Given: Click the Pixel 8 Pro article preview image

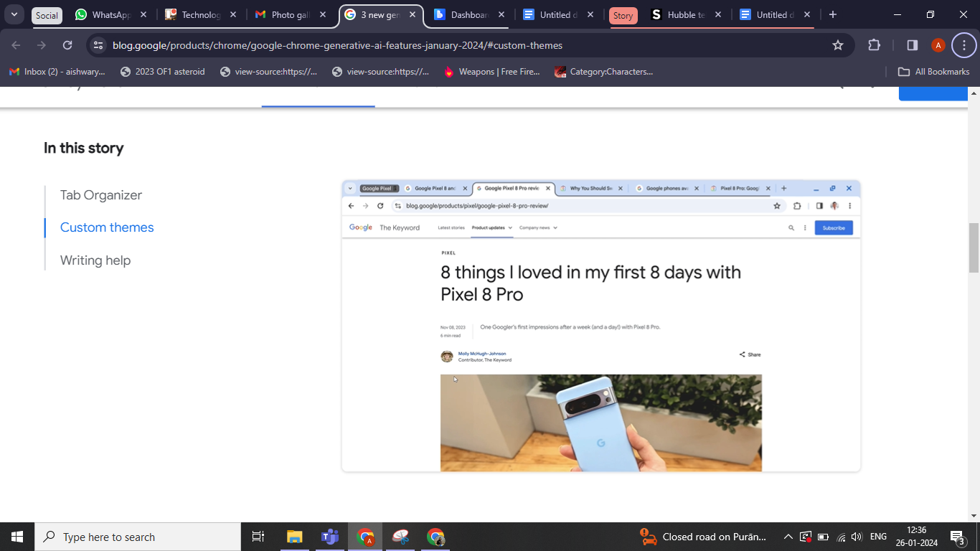Looking at the screenshot, I should (x=601, y=326).
